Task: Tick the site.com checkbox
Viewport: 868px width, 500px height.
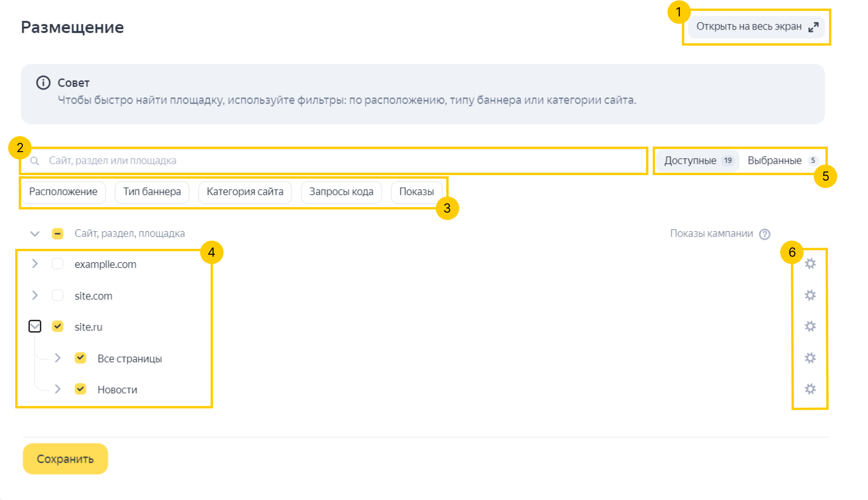Action: [x=58, y=296]
